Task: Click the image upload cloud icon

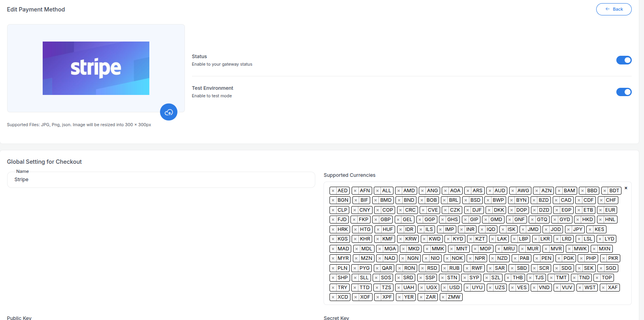Action: (x=169, y=112)
